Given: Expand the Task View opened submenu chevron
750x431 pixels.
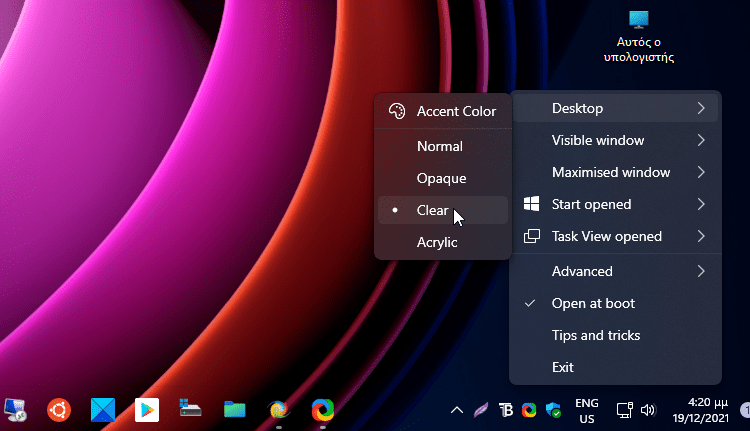Looking at the screenshot, I should (x=701, y=236).
